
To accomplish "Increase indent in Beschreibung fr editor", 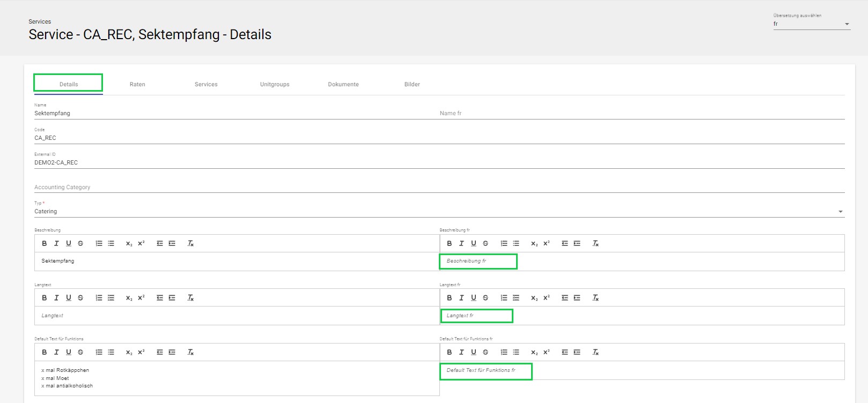I will (x=577, y=243).
